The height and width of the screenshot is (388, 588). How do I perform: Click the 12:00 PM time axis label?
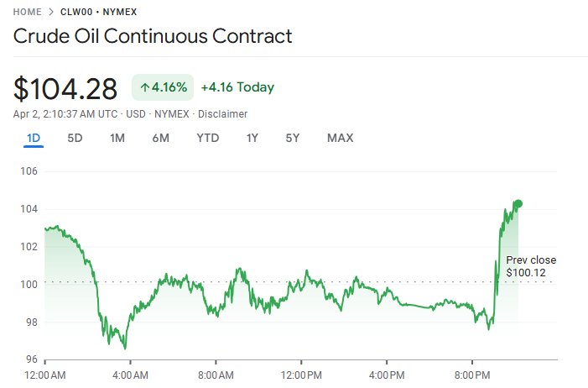(x=300, y=374)
